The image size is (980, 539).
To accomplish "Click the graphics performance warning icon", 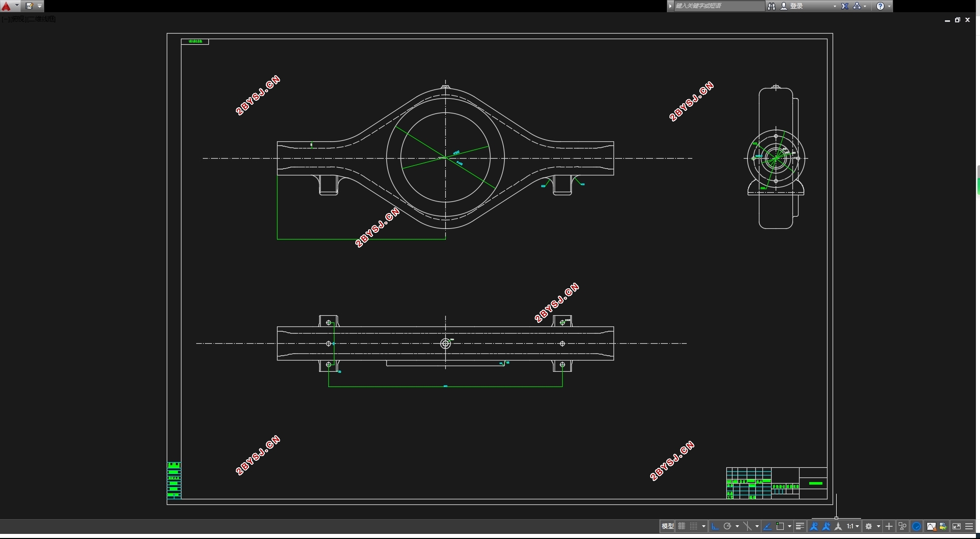I will click(931, 526).
